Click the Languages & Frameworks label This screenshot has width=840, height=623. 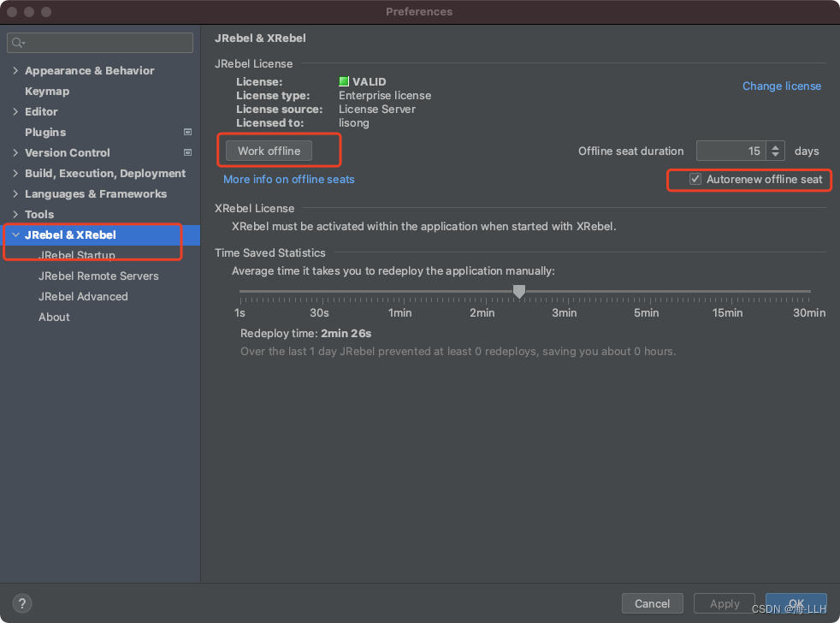click(x=96, y=193)
